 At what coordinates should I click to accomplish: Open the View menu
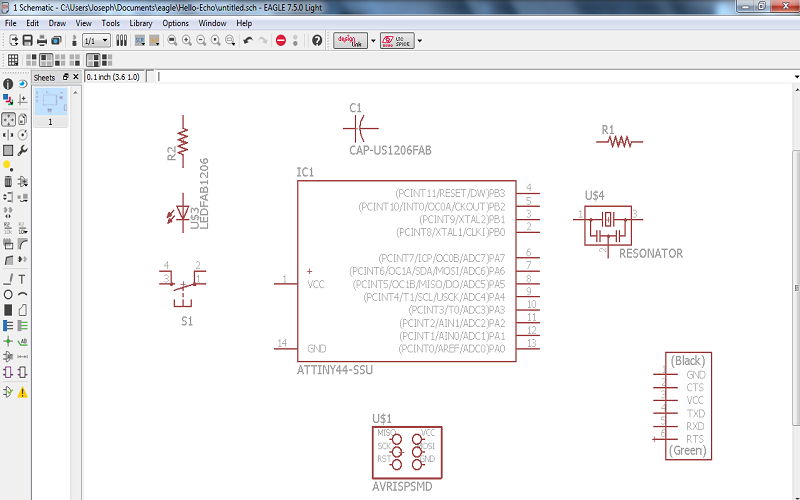[83, 23]
